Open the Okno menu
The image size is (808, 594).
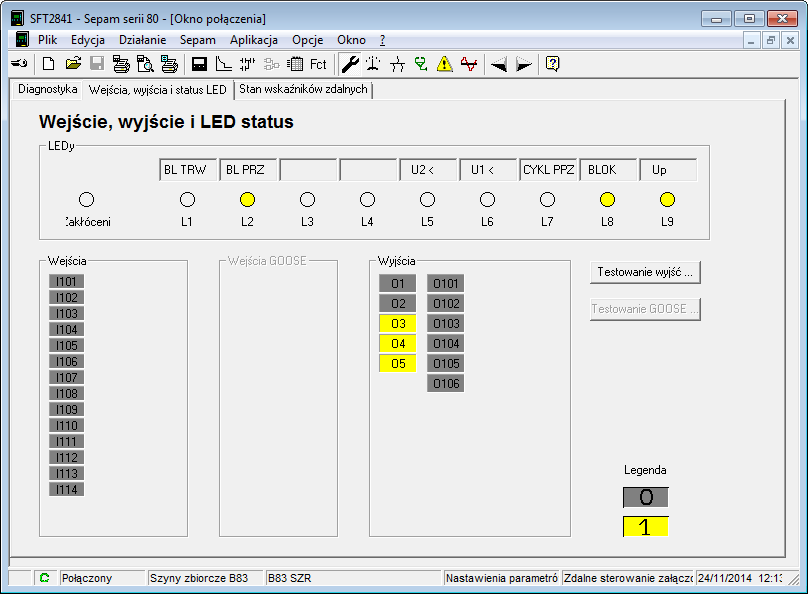(351, 40)
